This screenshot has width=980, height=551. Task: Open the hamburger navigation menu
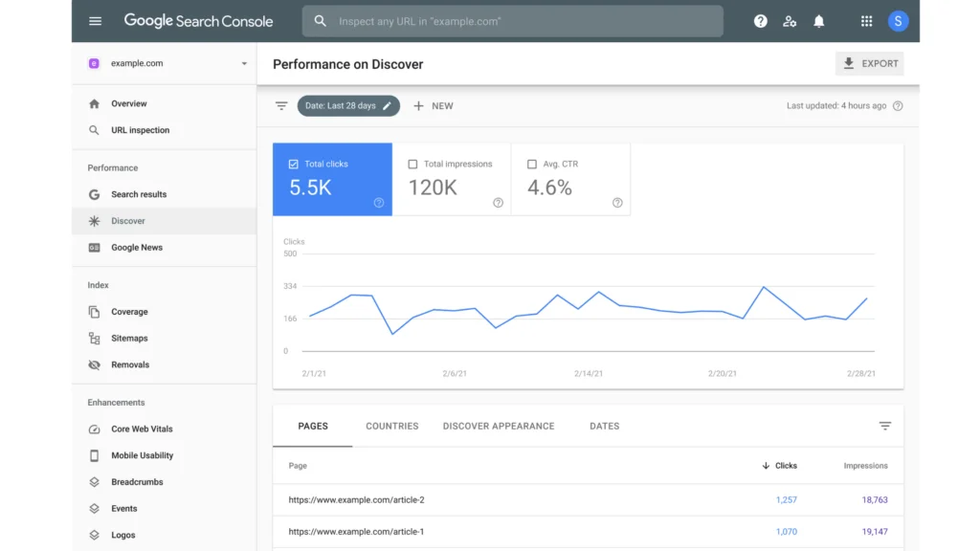(x=95, y=21)
